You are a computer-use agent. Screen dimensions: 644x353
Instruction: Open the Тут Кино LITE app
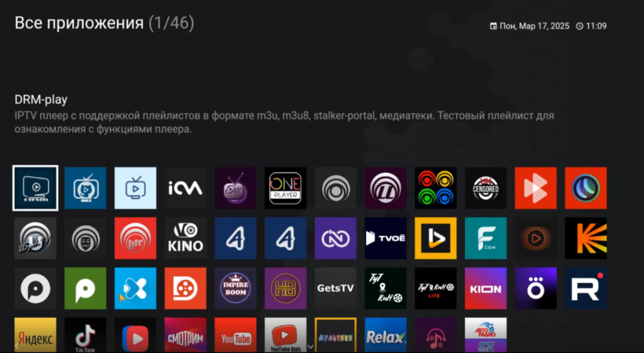click(x=436, y=288)
